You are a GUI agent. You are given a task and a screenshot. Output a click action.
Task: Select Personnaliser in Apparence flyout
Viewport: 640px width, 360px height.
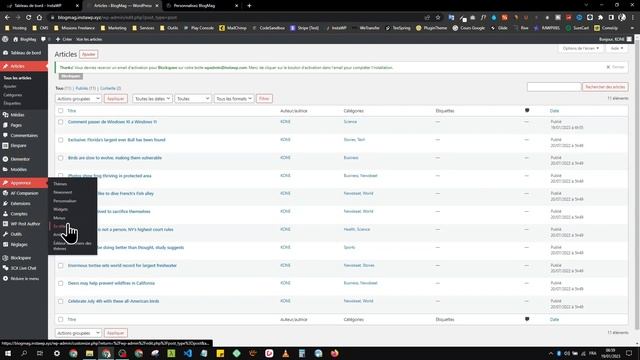(x=65, y=201)
